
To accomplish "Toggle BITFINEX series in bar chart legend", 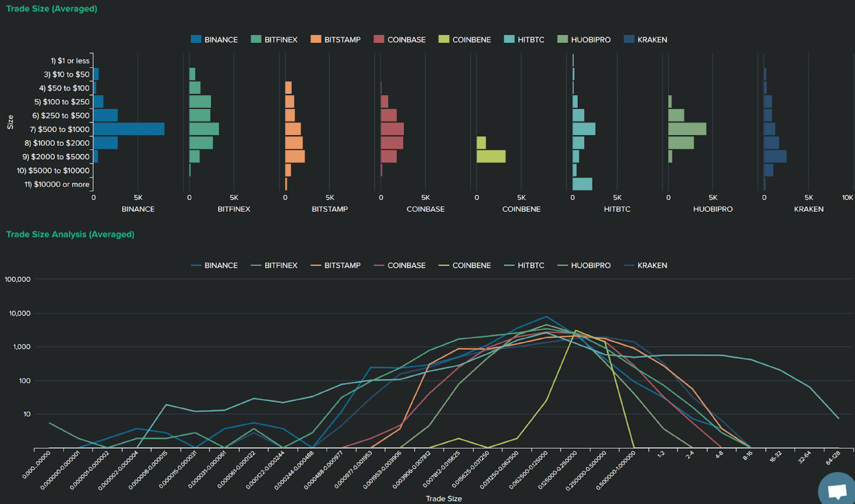I will click(274, 39).
